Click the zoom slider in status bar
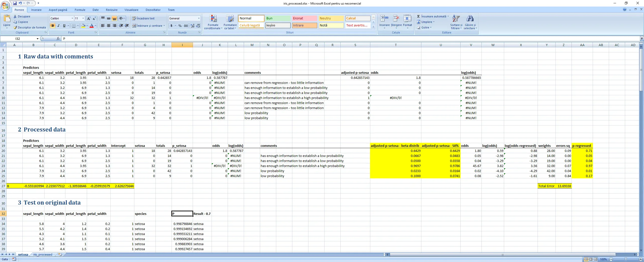Viewport: 644px width, 262px height. 626,259
